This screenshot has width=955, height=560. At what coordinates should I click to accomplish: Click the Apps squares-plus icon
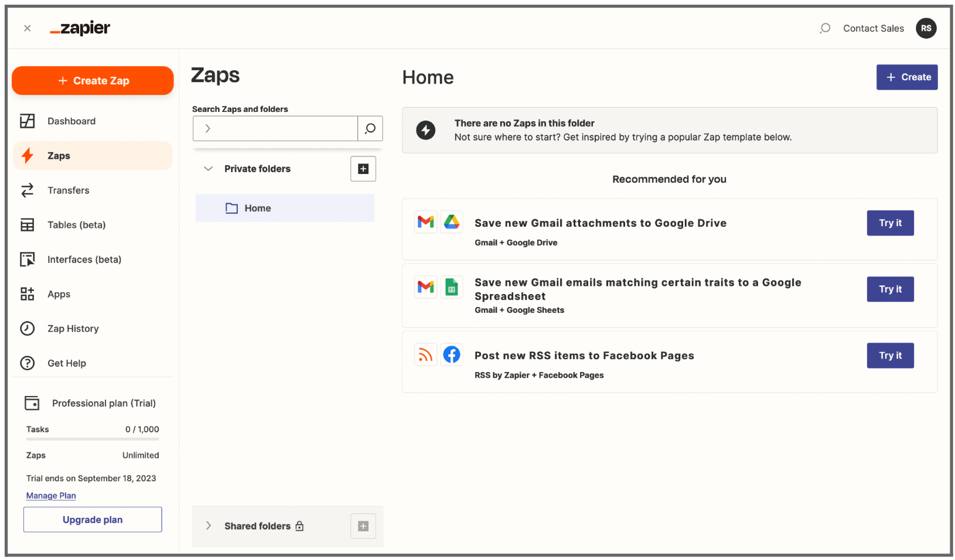[x=28, y=294]
